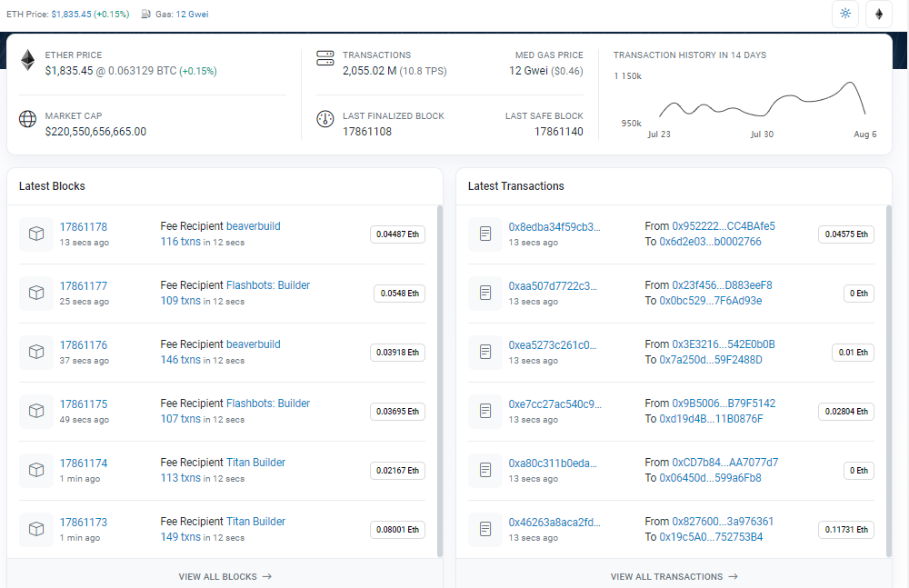909x588 pixels.
Task: Click the transaction history chart line
Action: 762,100
